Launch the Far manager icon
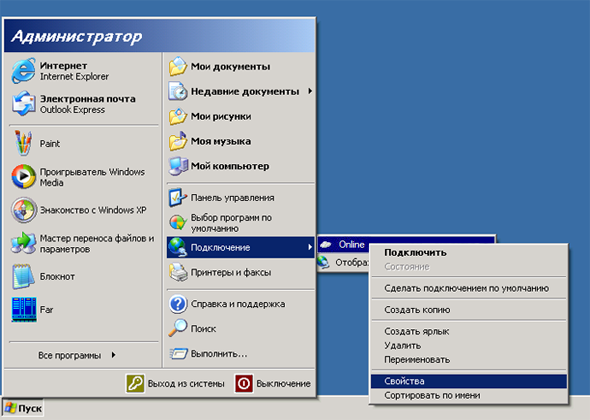590x420 pixels. [x=24, y=309]
